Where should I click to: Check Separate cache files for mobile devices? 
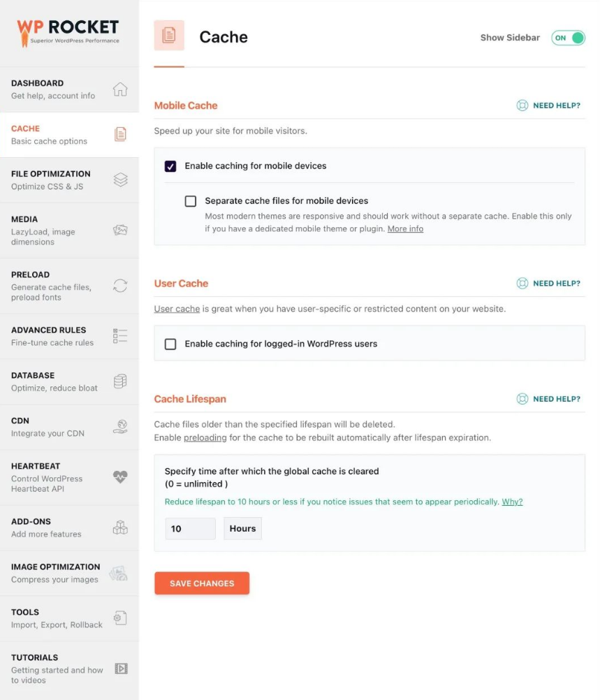tap(191, 201)
